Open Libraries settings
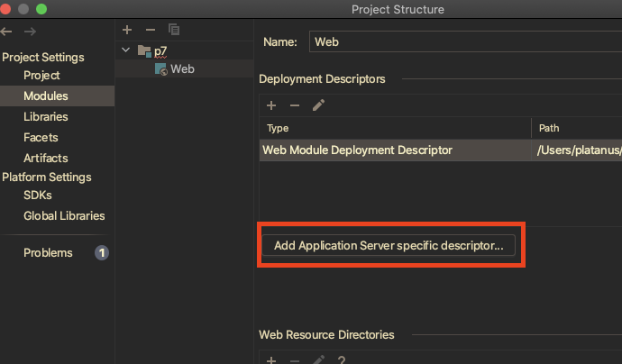The image size is (622, 364). 46,117
